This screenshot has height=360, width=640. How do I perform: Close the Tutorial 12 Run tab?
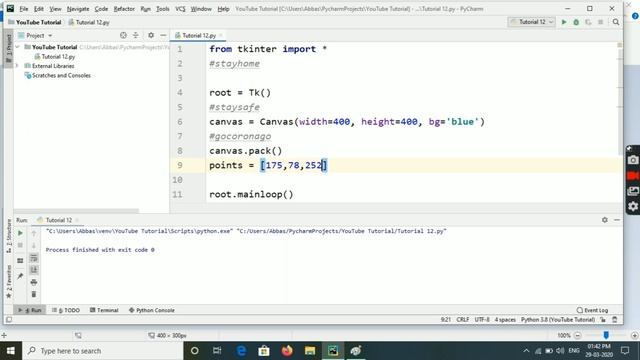tap(77, 220)
